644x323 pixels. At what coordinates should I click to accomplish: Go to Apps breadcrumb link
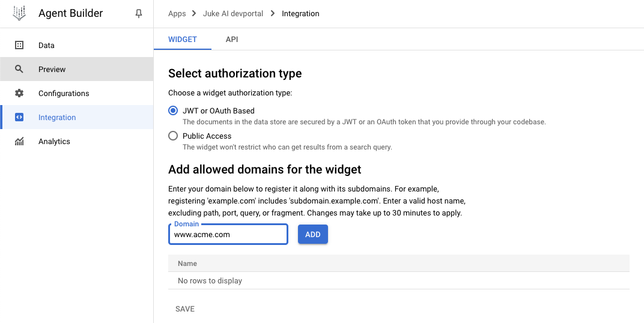click(177, 14)
